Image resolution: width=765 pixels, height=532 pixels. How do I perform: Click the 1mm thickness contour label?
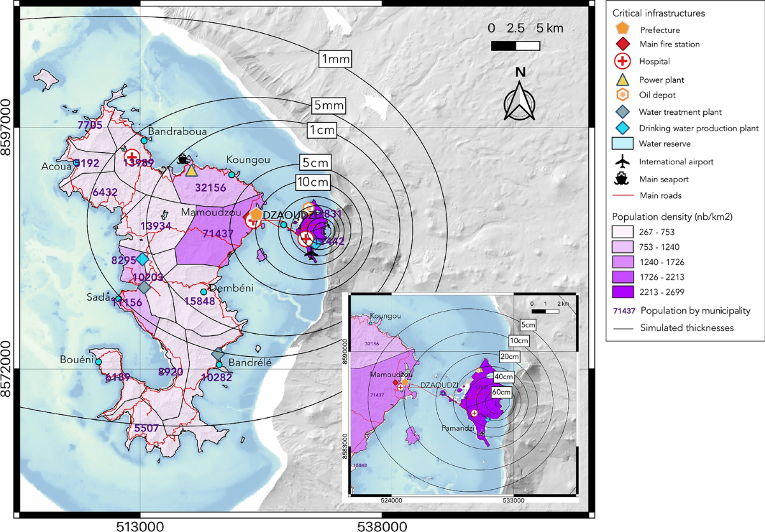coord(336,59)
